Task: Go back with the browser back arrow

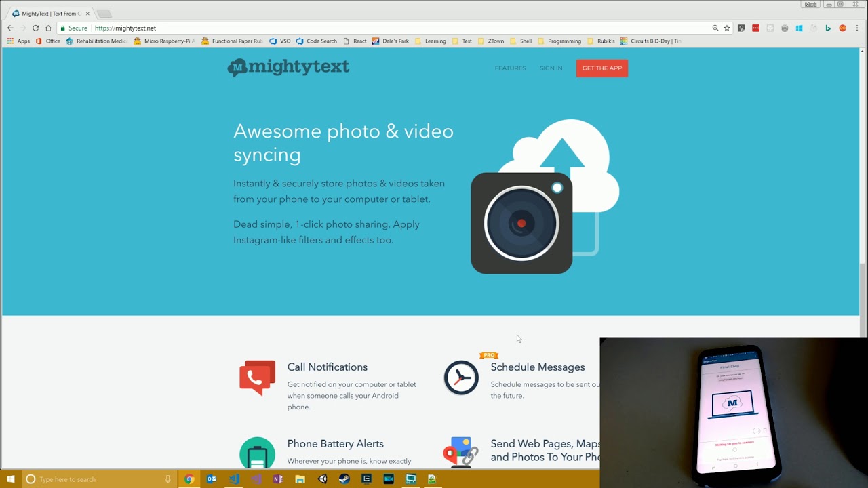Action: [10, 28]
